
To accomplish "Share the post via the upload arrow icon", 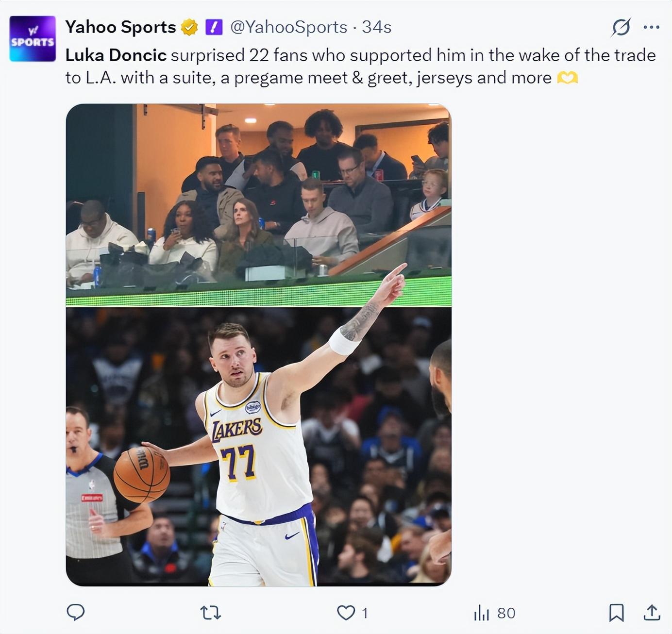I will 652,613.
